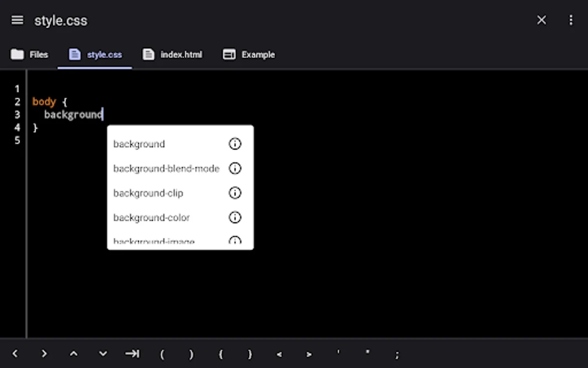Insert a single quote character

pos(338,352)
